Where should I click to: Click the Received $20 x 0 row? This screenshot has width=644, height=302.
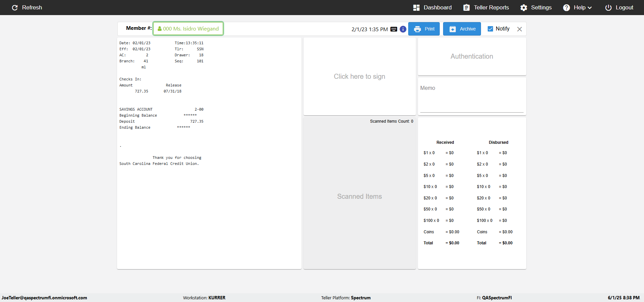click(439, 198)
